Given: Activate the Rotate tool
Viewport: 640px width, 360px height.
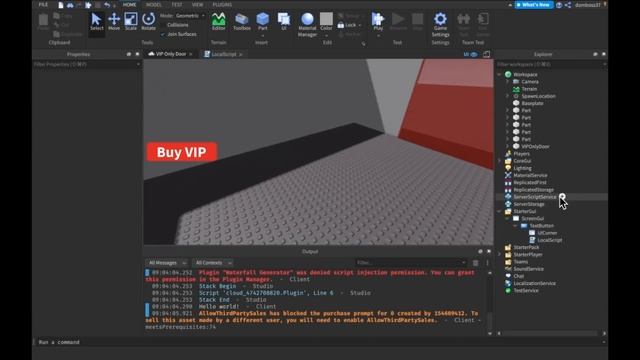Looking at the screenshot, I should [x=148, y=22].
